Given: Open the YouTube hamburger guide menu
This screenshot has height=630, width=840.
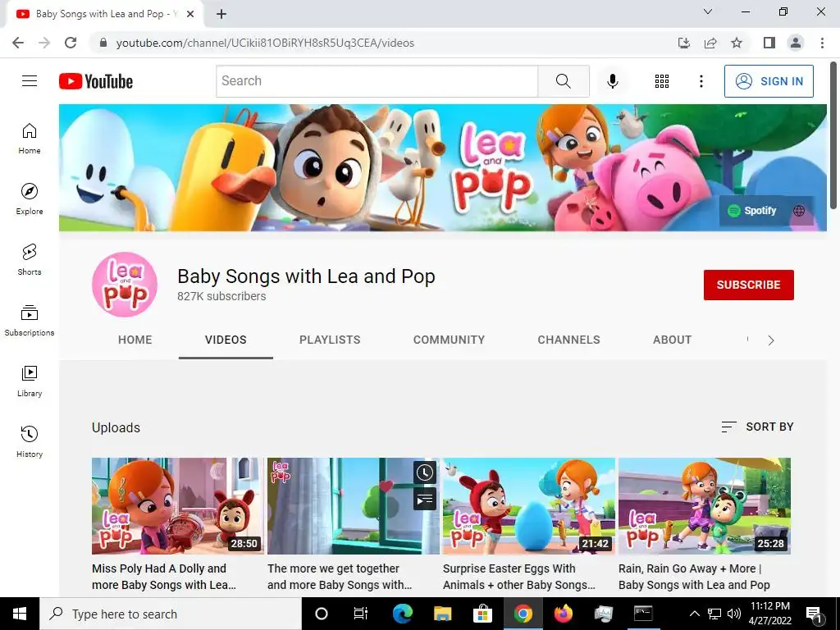Looking at the screenshot, I should [30, 81].
